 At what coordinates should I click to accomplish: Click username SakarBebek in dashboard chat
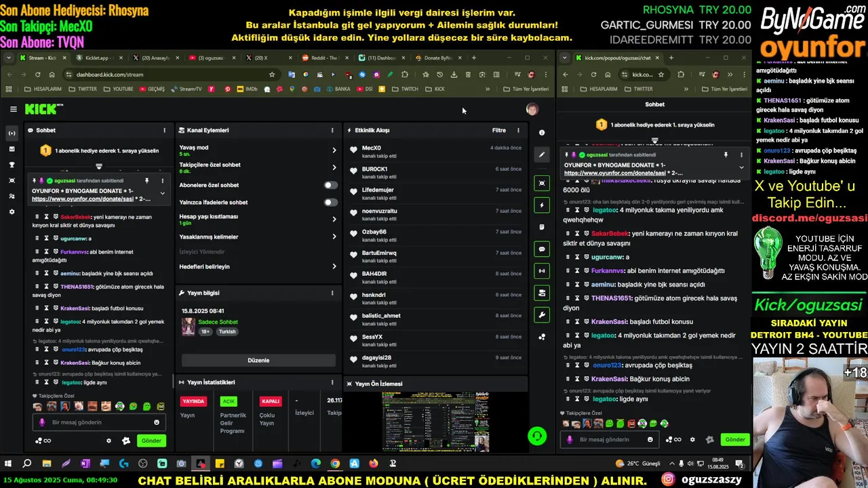75,217
